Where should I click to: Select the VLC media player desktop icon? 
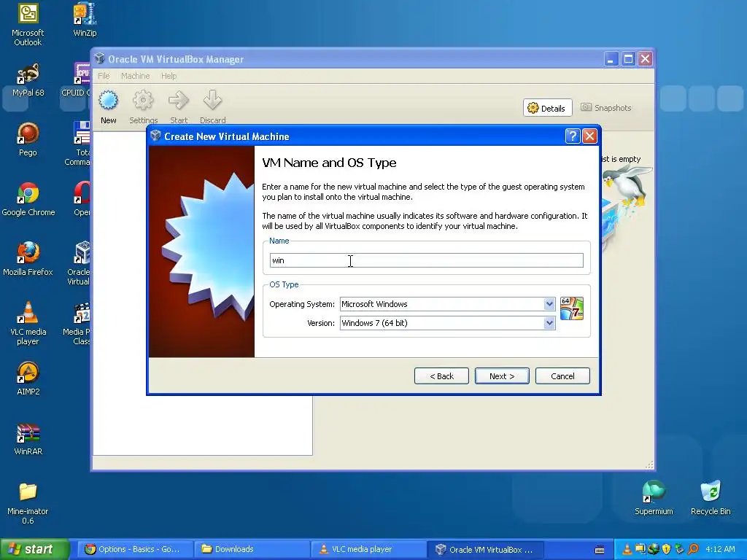pos(28,323)
